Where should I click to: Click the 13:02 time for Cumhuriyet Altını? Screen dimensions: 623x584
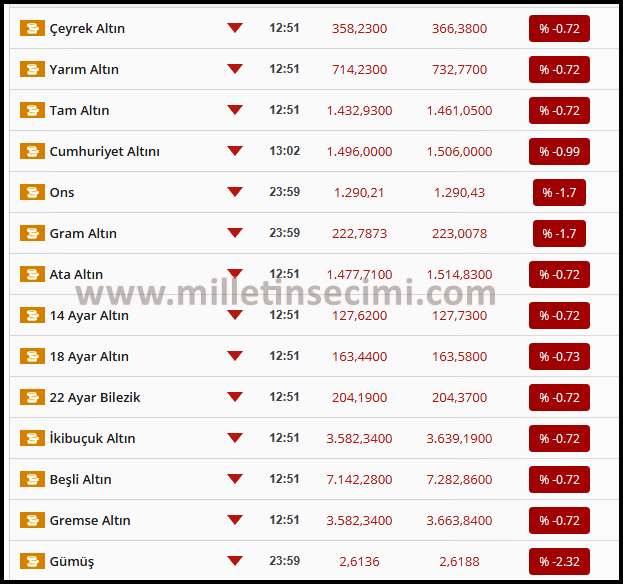[284, 151]
